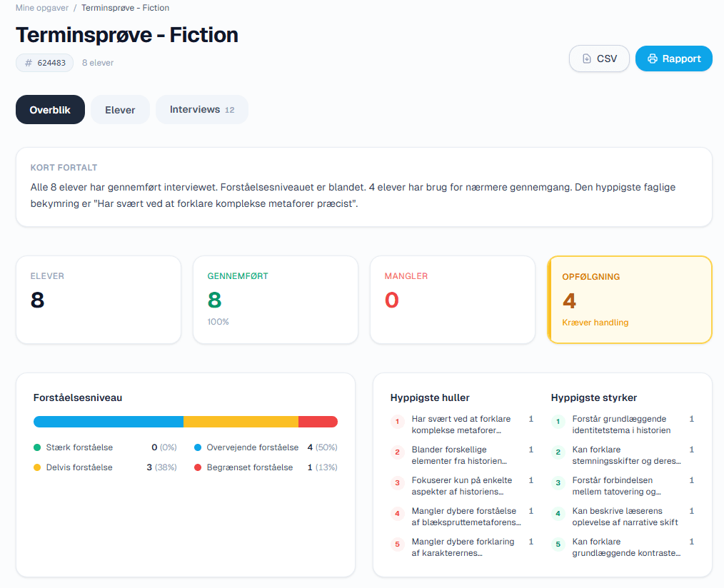
Task: Click the red segment of Forståelsesniveau bar
Action: pyautogui.click(x=318, y=422)
